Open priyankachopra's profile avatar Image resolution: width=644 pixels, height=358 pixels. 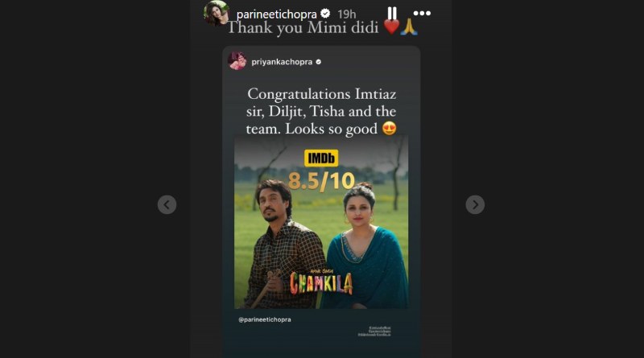tap(237, 61)
